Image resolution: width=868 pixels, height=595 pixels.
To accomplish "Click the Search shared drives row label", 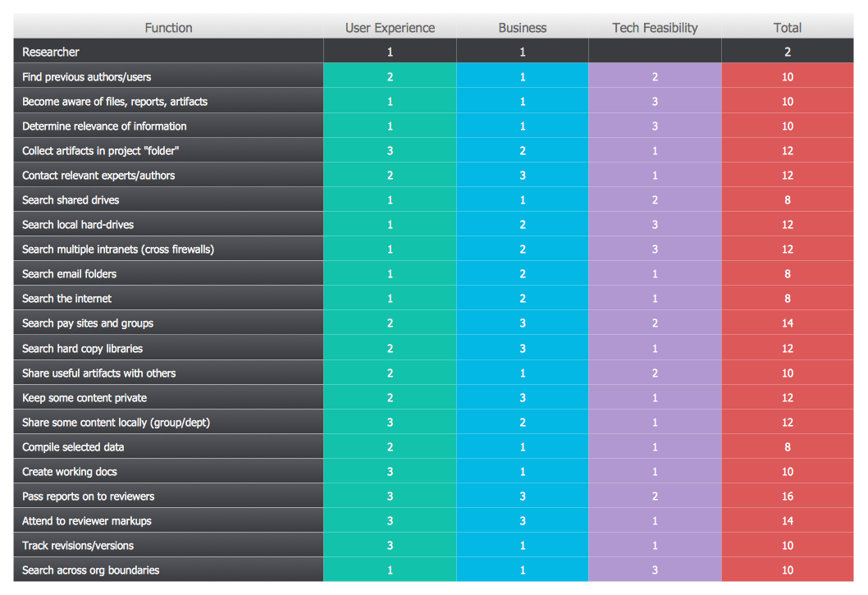I will [71, 200].
